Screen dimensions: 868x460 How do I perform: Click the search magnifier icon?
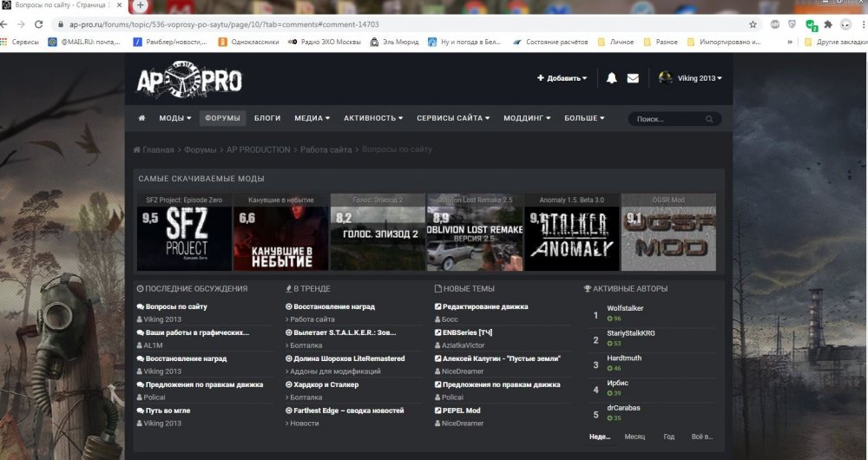[709, 119]
